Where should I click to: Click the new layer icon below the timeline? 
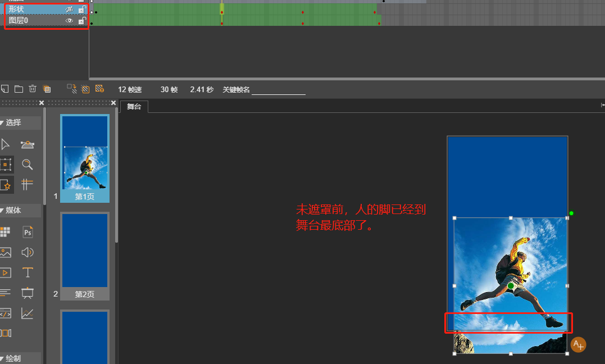pyautogui.click(x=4, y=89)
